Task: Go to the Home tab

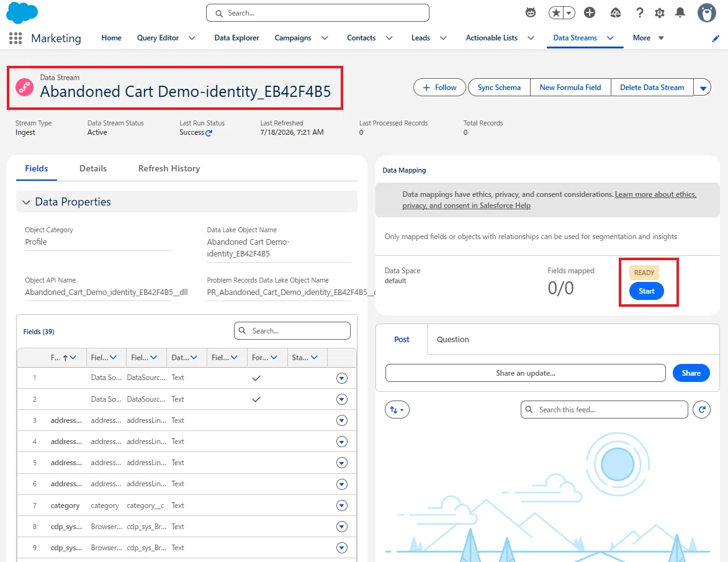Action: [112, 38]
